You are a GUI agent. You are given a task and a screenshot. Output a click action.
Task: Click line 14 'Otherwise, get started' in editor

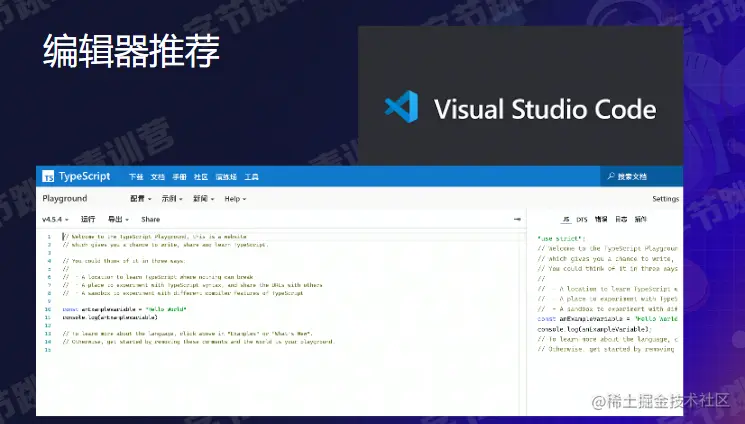pyautogui.click(x=199, y=342)
